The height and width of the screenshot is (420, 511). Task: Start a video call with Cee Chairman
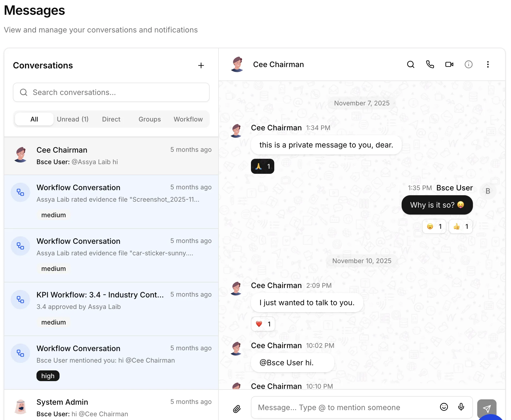(x=449, y=64)
